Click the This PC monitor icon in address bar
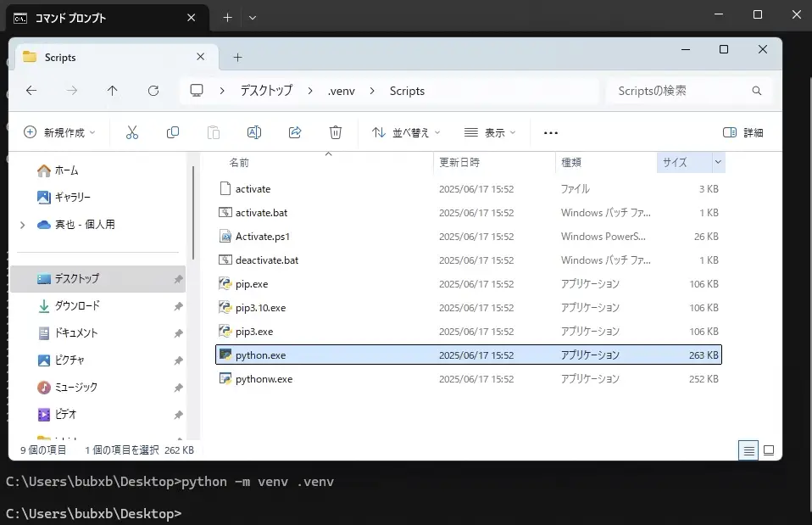Viewport: 812px width, 525px height. [197, 91]
